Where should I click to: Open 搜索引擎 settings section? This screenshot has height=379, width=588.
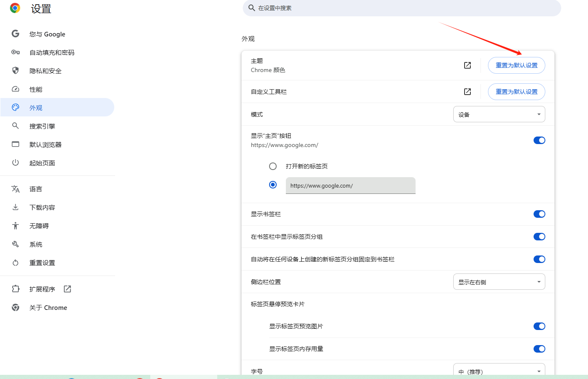(57, 126)
